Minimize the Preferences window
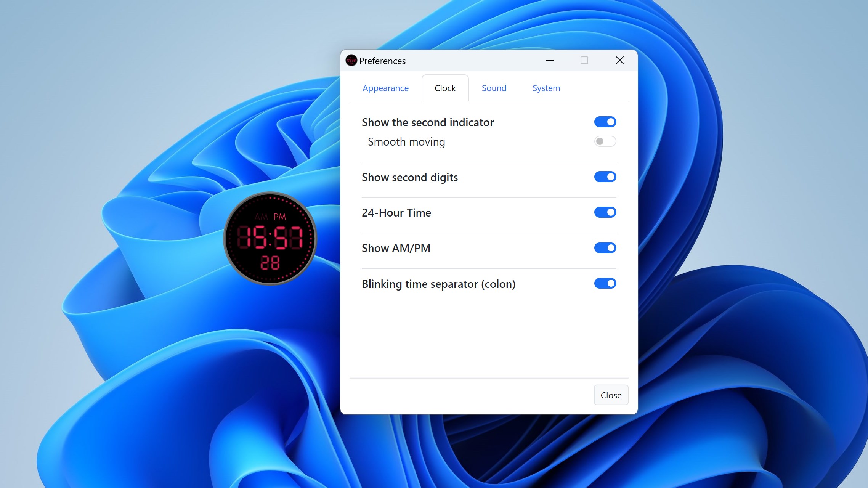Viewport: 868px width, 488px height. [x=550, y=61]
